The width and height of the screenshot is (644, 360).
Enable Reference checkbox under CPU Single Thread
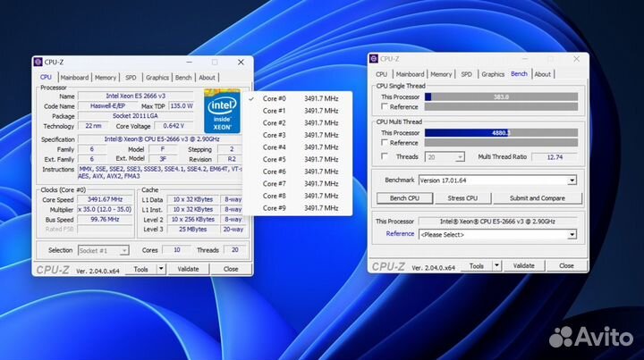pos(385,106)
